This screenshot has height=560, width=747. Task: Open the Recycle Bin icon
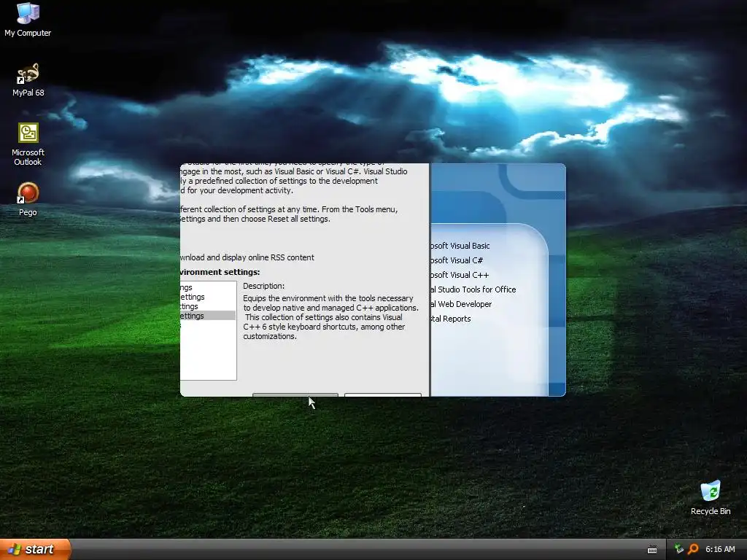(711, 497)
